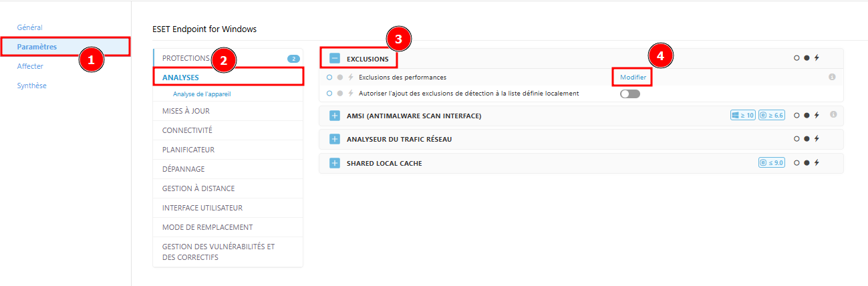
Task: Toggle Autoriser l'ajout des exclusions de détection switch
Action: pos(630,94)
